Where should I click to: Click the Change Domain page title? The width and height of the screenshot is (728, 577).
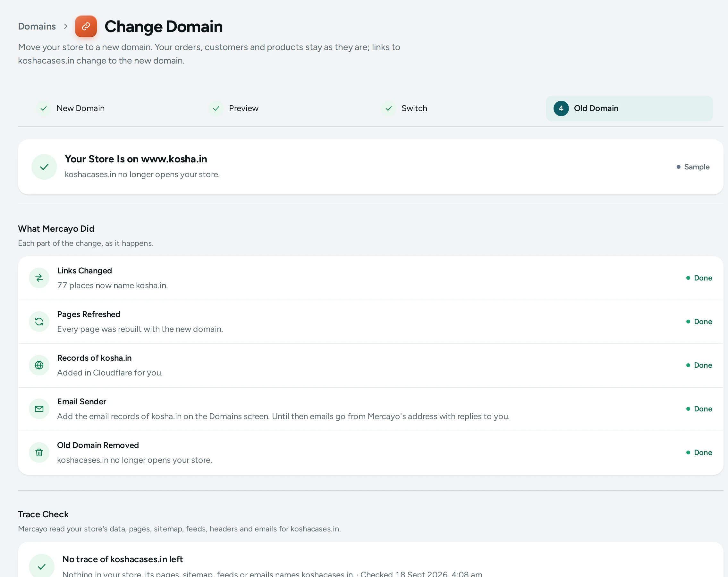[x=164, y=26]
